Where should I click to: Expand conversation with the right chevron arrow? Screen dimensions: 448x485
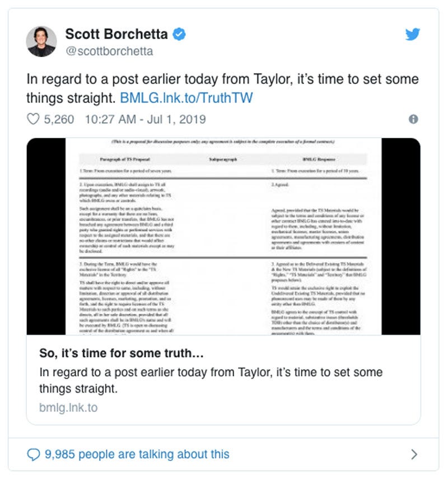pyautogui.click(x=414, y=454)
